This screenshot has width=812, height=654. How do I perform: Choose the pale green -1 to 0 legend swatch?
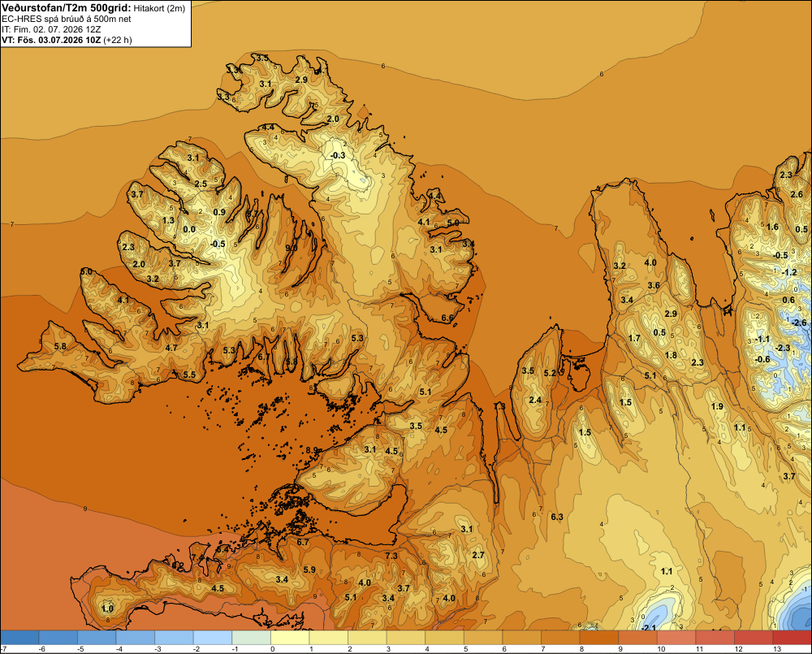tap(251, 638)
